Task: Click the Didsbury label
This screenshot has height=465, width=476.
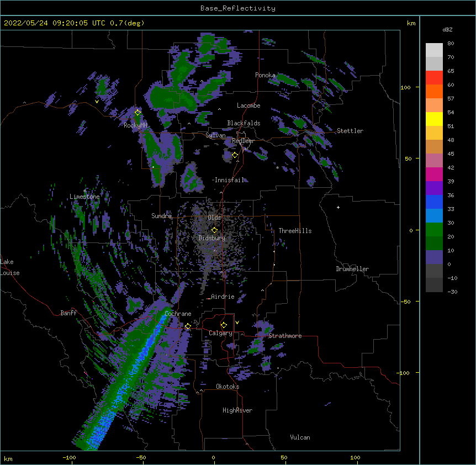Action: click(x=212, y=238)
